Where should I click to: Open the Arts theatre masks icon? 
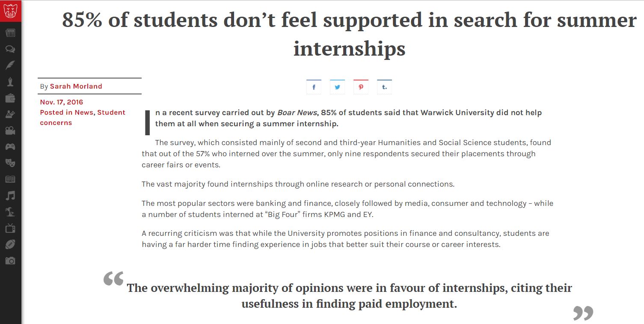tap(10, 163)
